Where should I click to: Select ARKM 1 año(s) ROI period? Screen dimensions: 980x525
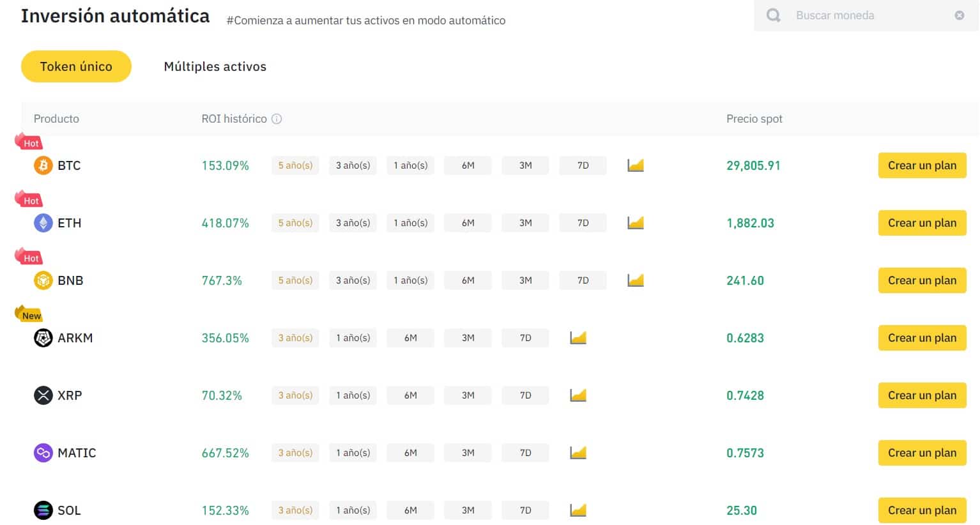point(353,338)
